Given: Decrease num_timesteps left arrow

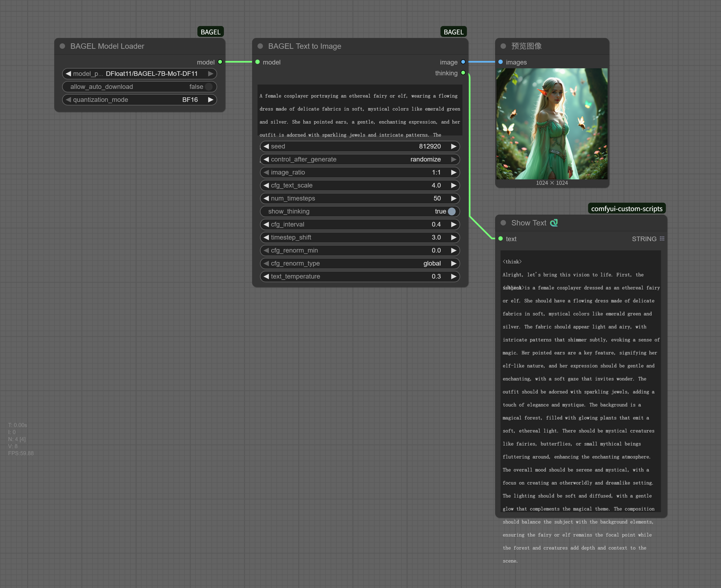Looking at the screenshot, I should [x=266, y=198].
